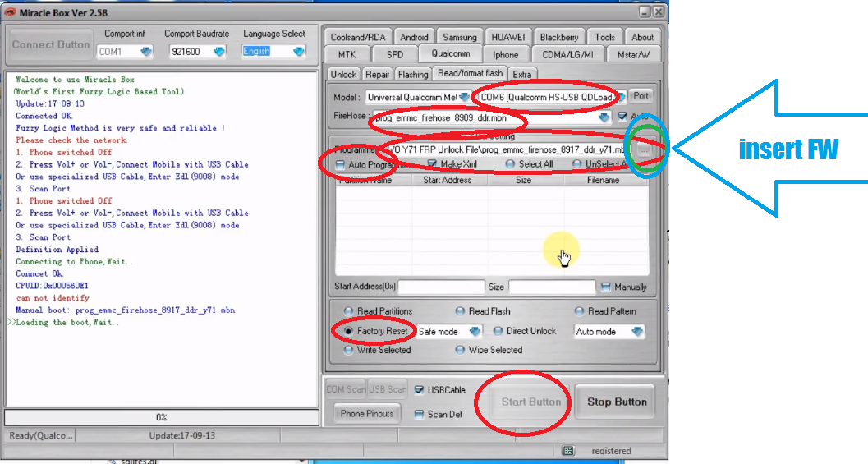868x464 pixels.
Task: Expand the Model Universal Qualcomm dropdown
Action: (464, 98)
